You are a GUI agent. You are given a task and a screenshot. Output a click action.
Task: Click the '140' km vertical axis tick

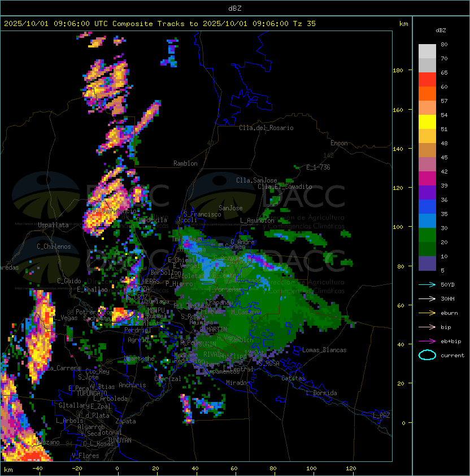[x=398, y=149]
